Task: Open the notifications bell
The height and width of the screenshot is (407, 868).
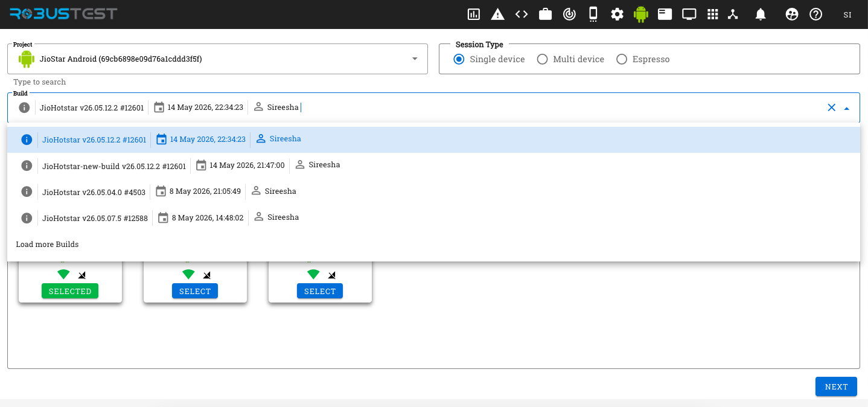Action: tap(761, 14)
